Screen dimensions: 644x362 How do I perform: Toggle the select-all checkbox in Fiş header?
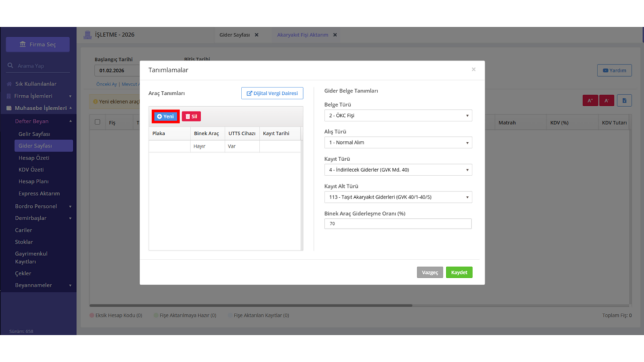97,122
